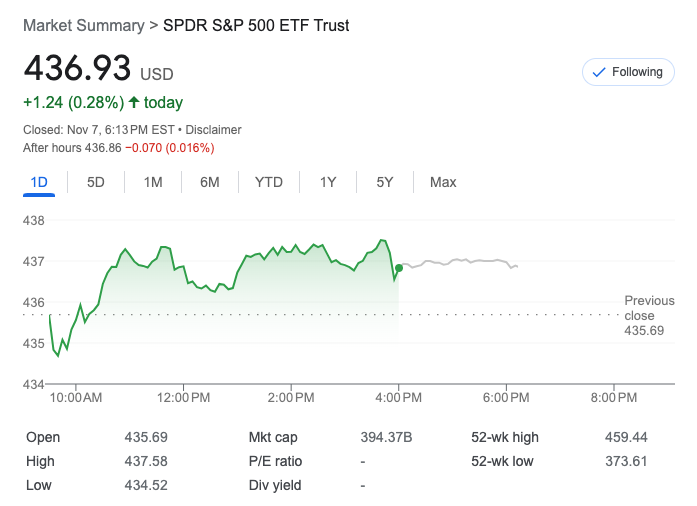Viewport: 697px width, 506px height.
Task: Open the YTD chart view
Action: pyautogui.click(x=269, y=182)
